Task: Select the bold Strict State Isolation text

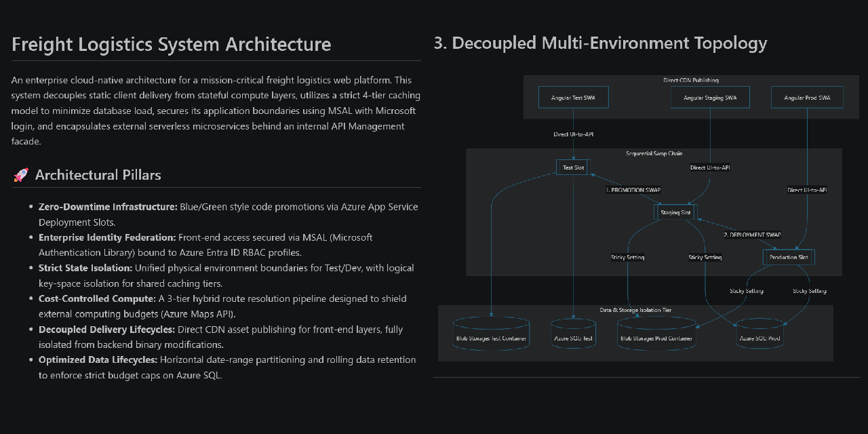Action: (85, 268)
